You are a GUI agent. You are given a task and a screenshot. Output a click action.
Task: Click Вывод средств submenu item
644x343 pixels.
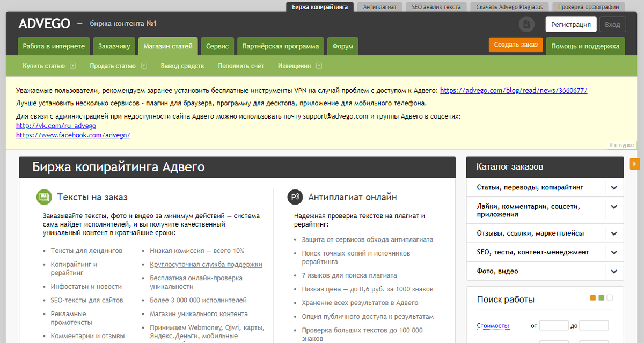[182, 66]
